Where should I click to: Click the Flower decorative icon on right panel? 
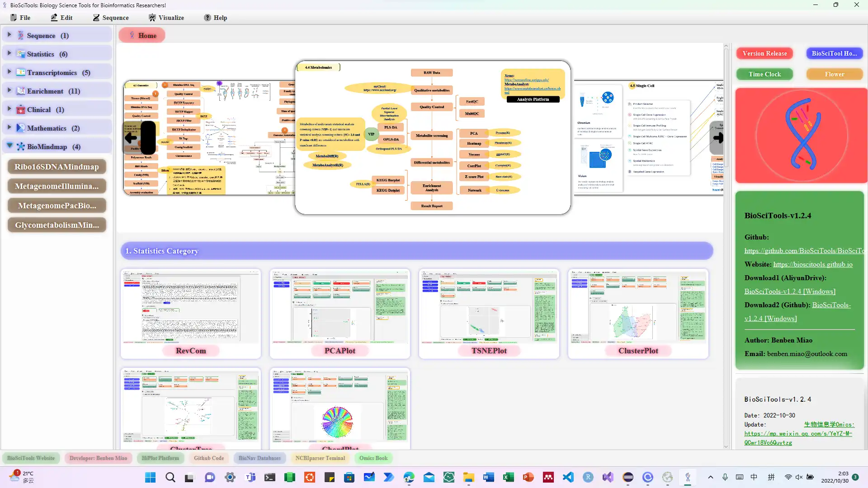click(x=835, y=74)
